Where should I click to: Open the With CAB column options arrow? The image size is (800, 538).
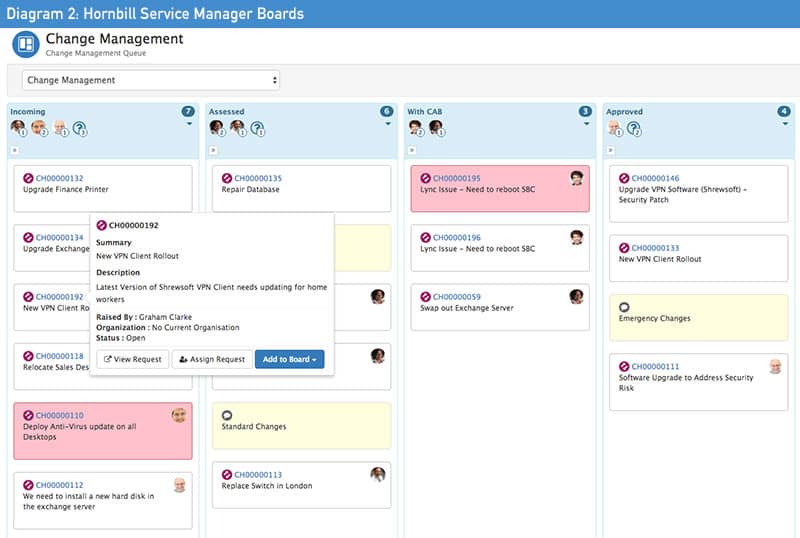pos(586,124)
